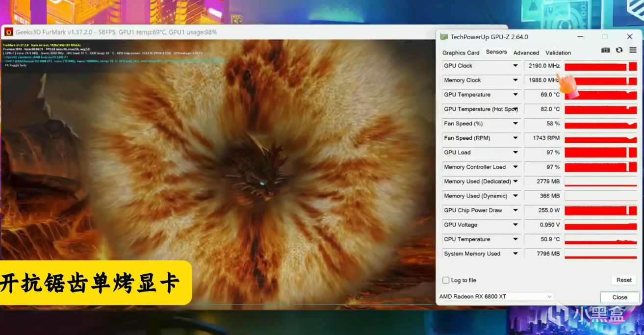The width and height of the screenshot is (644, 335).
Task: Open the GPU Chip Power Draw dropdown
Action: coord(515,210)
